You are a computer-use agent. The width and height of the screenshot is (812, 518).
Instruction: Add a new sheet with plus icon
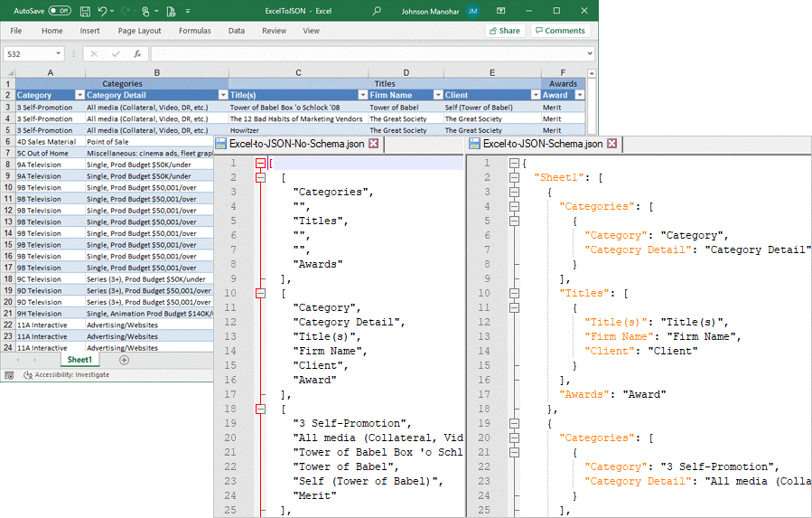tap(124, 360)
